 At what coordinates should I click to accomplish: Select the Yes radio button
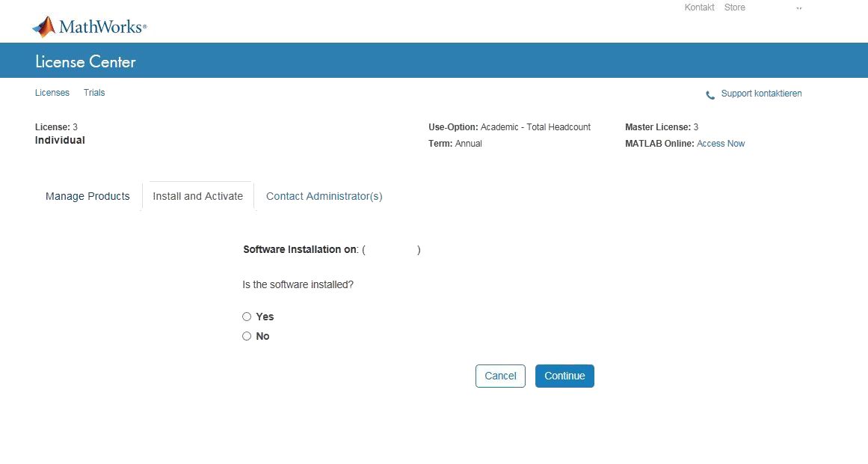click(247, 317)
